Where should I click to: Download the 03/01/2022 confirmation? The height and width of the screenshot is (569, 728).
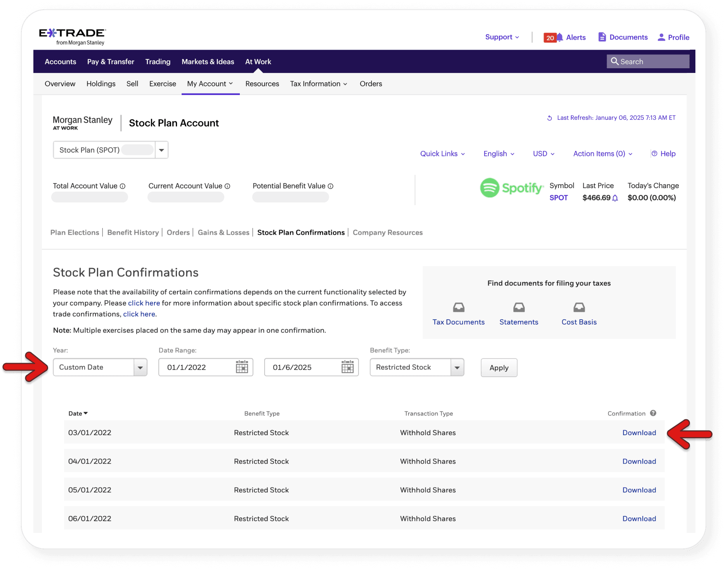[639, 432]
